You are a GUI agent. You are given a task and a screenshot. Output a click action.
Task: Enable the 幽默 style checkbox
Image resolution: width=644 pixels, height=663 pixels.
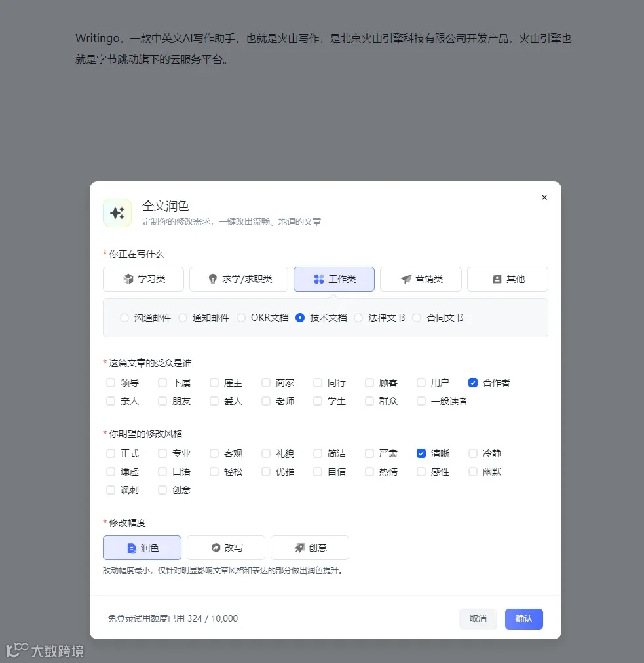pos(473,472)
